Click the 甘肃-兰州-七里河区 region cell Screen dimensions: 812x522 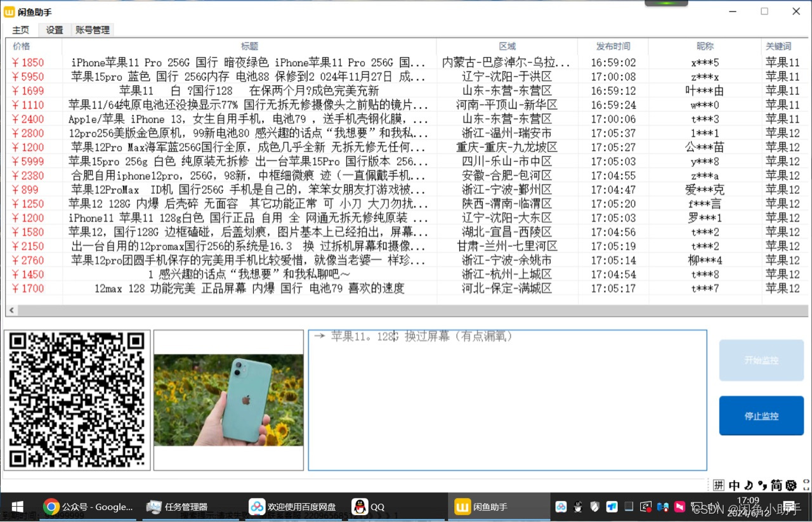pyautogui.click(x=507, y=246)
